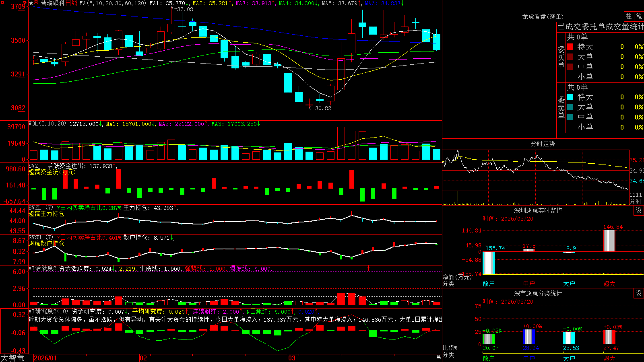This screenshot has width=644, height=362.
Task: Click the 02 month marker on timeline
Action: pos(143,358)
